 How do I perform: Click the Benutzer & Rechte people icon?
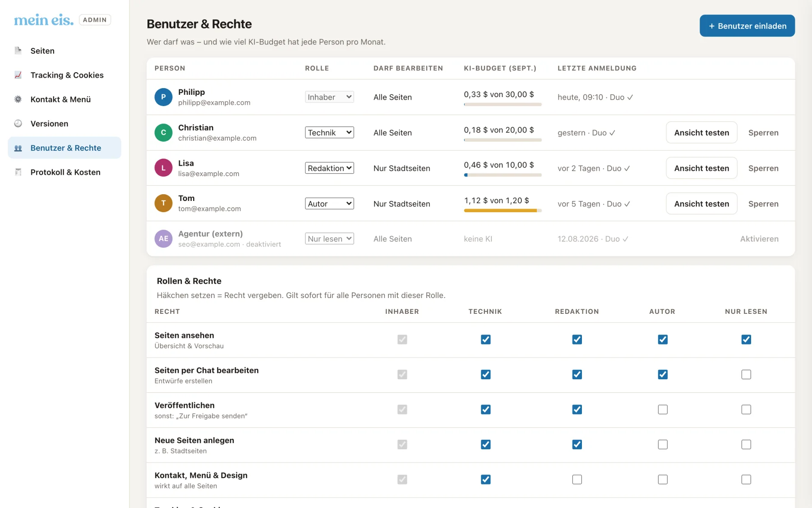point(18,148)
